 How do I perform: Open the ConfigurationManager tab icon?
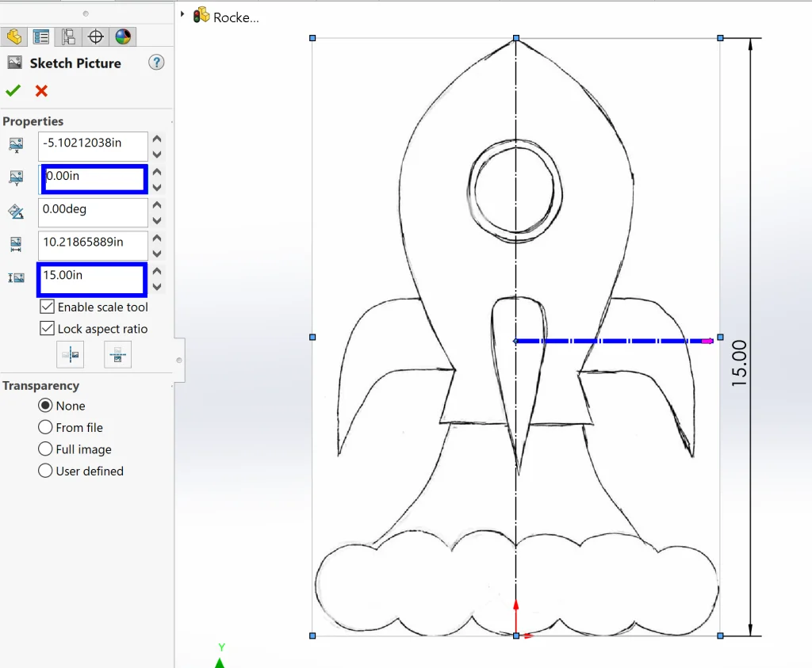tap(68, 36)
